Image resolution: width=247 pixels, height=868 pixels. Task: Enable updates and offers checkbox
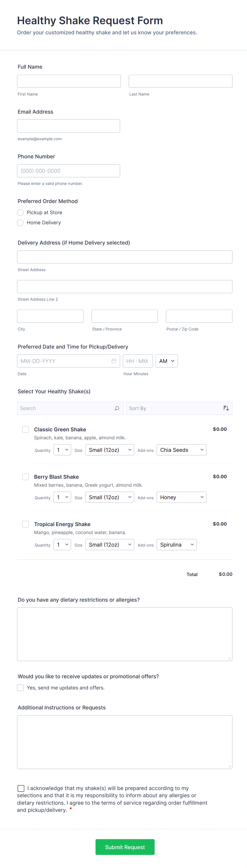[20, 688]
